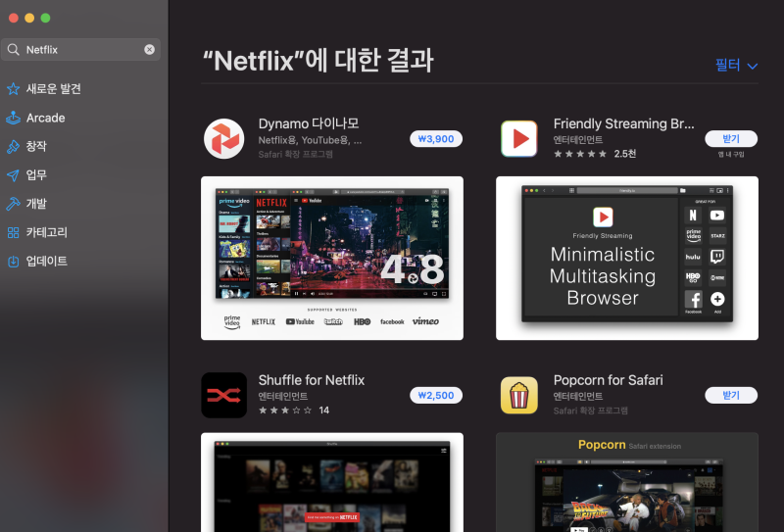Open Dynamo 다이나모 app title

[x=309, y=123]
